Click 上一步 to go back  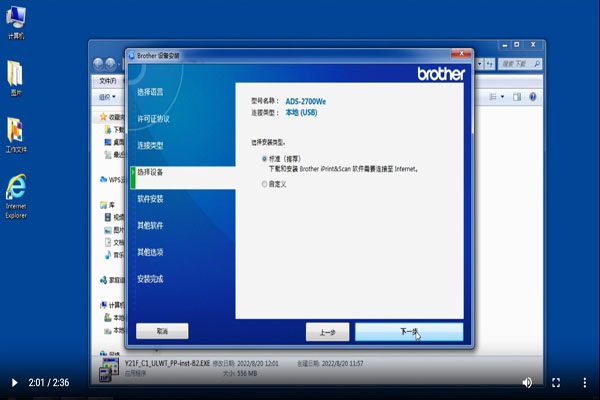328,332
